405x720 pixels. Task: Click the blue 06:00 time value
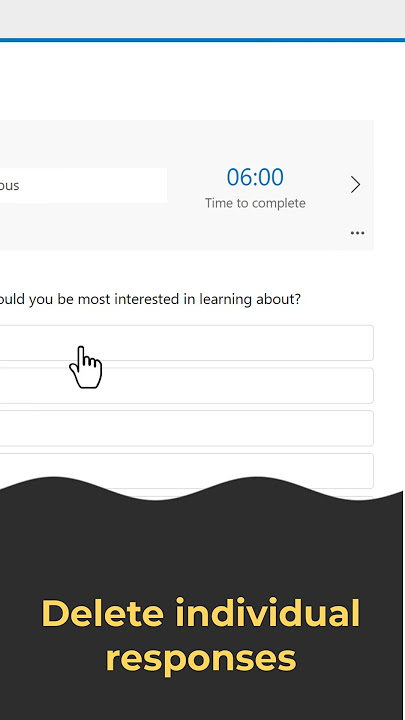click(x=255, y=177)
